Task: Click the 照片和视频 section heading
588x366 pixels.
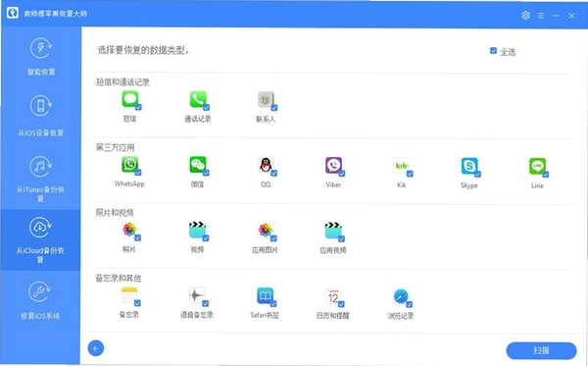Action: coord(115,213)
